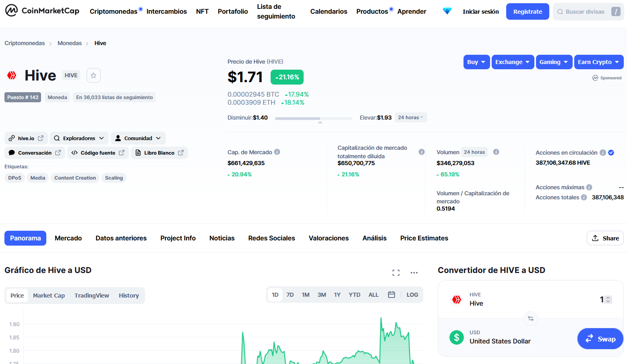Viewport: 627px width, 364px height.
Task: Click the search magnifier icon
Action: (560, 12)
